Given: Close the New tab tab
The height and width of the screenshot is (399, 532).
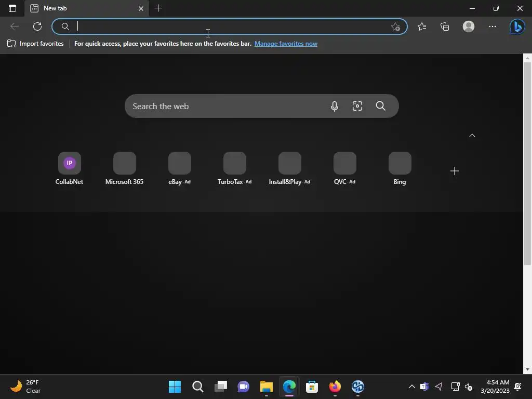Looking at the screenshot, I should pos(141,8).
